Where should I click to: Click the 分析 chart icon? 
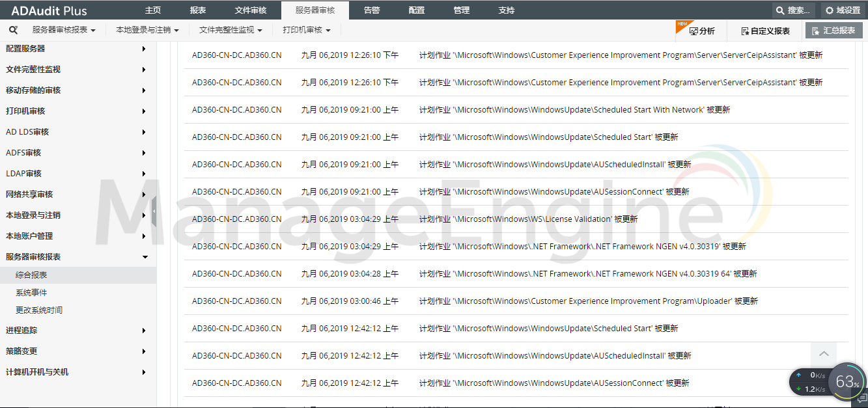click(x=693, y=31)
